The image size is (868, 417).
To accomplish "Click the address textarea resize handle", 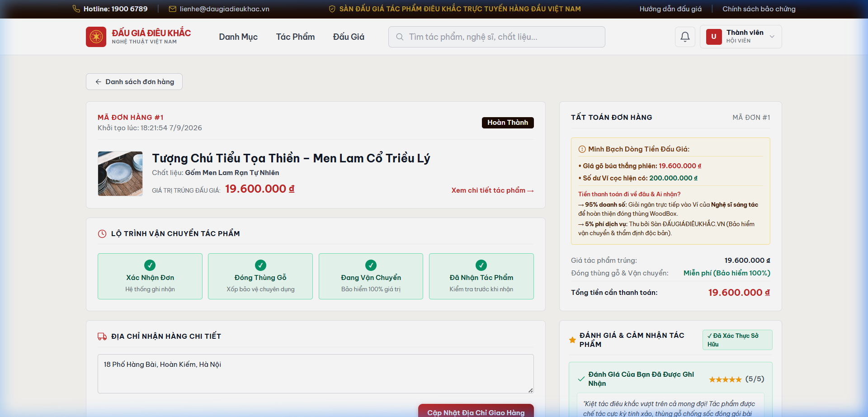I will point(530,390).
